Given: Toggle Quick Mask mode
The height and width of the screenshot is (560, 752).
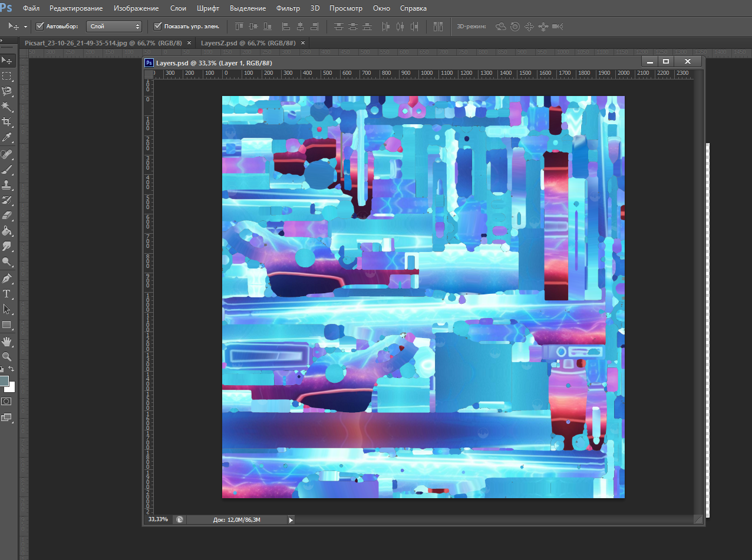Looking at the screenshot, I should click(x=7, y=401).
